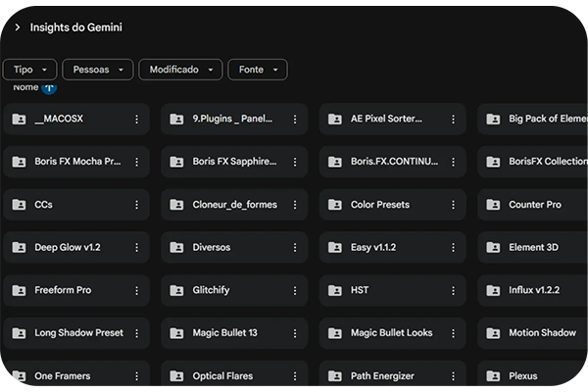588x392 pixels.
Task: Select the Path Energizer folder
Action: 382,376
